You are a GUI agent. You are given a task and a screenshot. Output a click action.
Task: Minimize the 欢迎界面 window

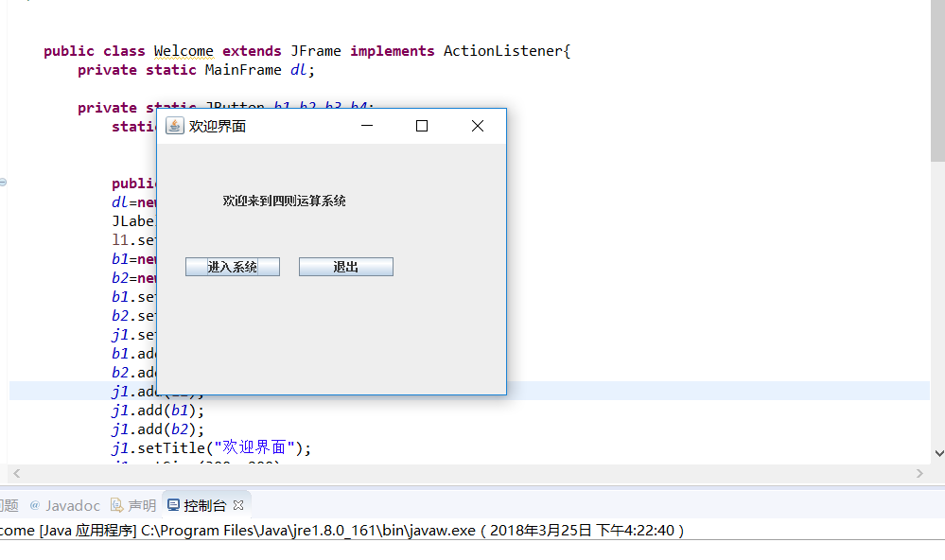click(x=367, y=126)
